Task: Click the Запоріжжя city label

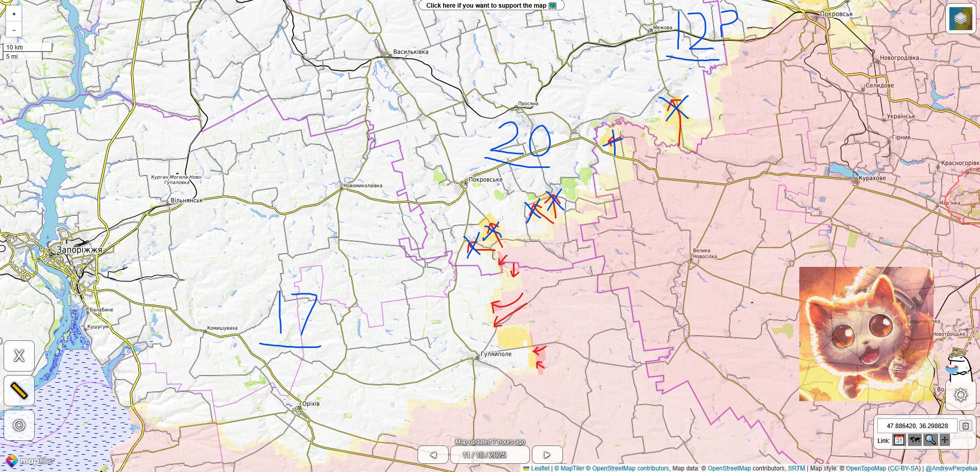Action: click(x=79, y=250)
